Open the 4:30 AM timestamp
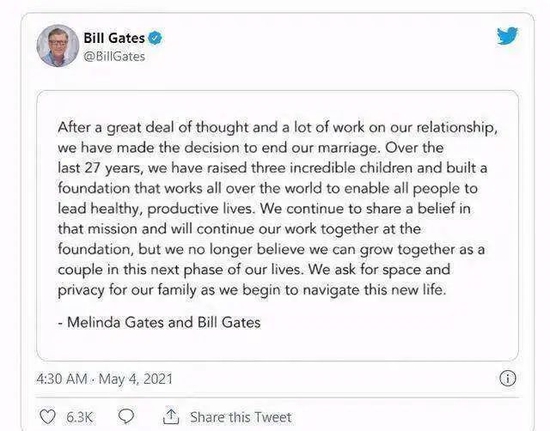The height and width of the screenshot is (431, 550). pos(61,379)
